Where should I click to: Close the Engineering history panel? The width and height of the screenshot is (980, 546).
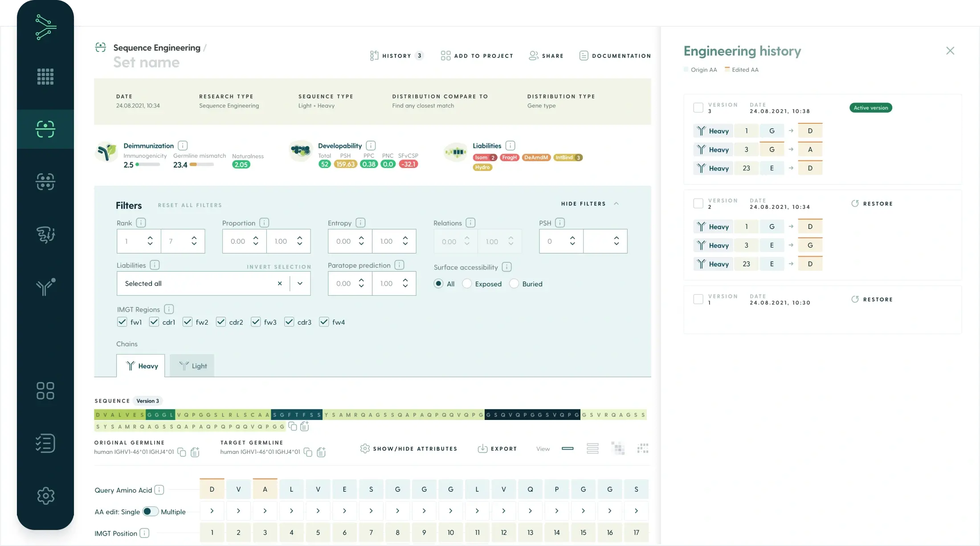950,51
